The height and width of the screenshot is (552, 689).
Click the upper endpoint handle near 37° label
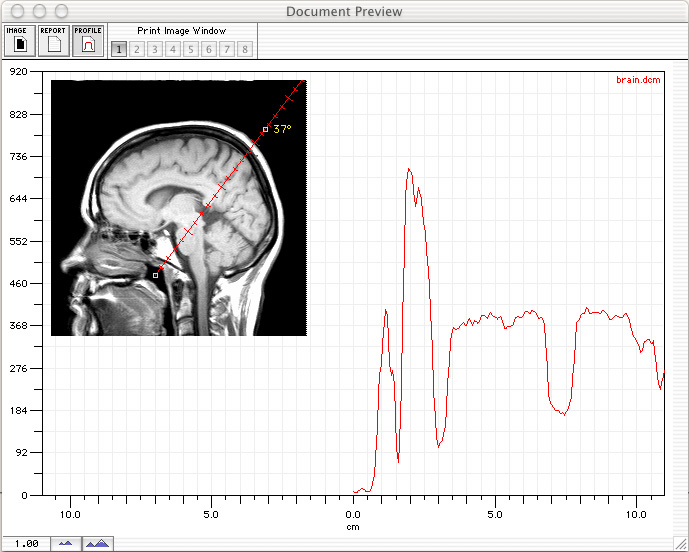(x=265, y=129)
